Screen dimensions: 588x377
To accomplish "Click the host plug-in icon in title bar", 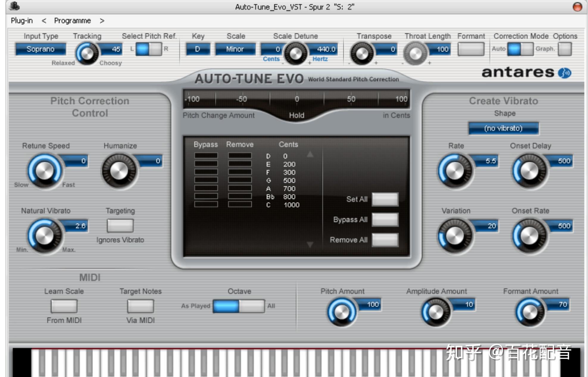I will (x=14, y=6).
